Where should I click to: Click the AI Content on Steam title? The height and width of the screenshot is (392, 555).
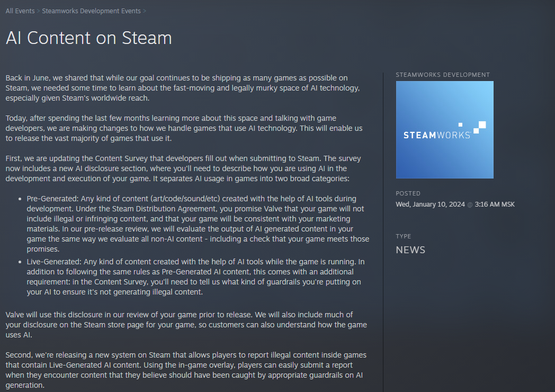pos(89,38)
